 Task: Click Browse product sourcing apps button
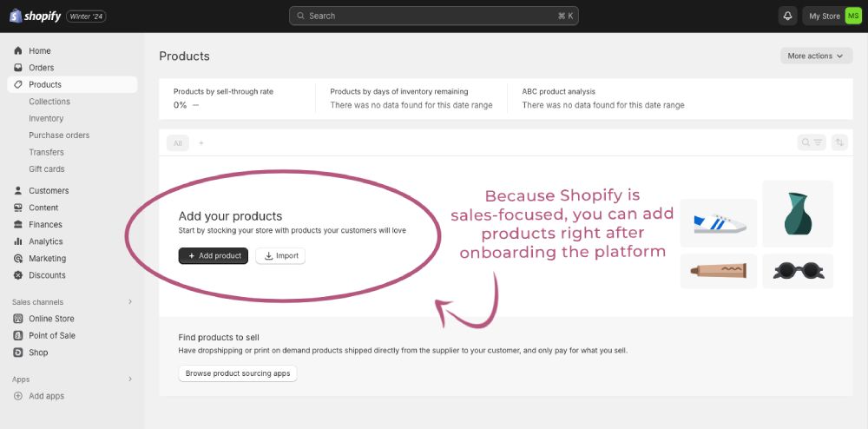point(238,373)
